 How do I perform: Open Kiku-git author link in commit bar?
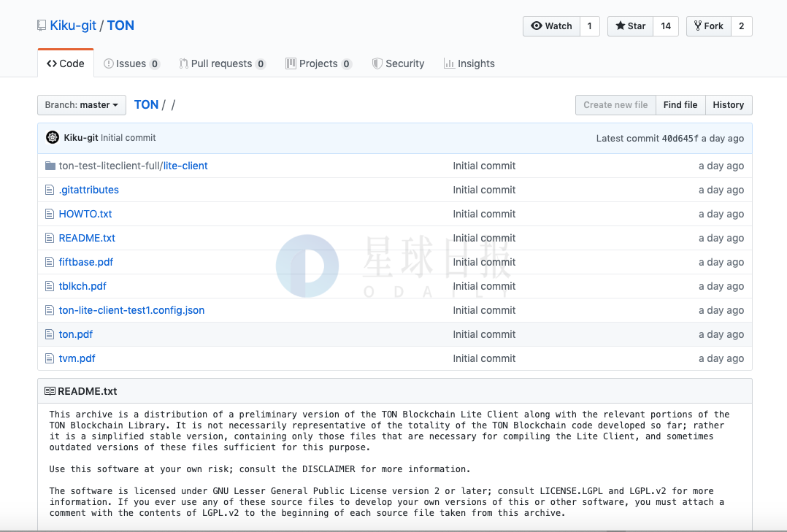tap(81, 137)
